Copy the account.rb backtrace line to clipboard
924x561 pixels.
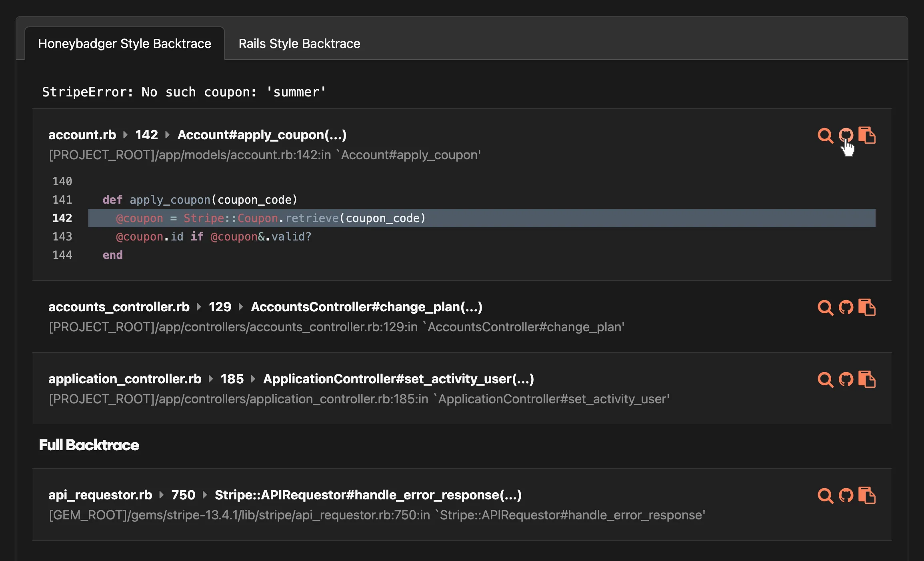coord(867,135)
